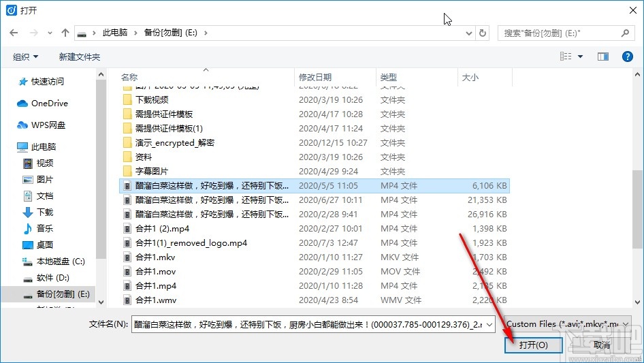Refresh the current folder view
Image resolution: width=644 pixels, height=363 pixels.
click(x=483, y=33)
